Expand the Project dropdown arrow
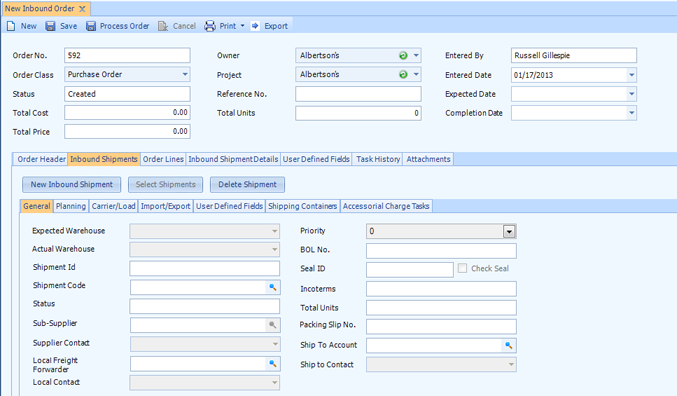The image size is (677, 396). coord(416,74)
